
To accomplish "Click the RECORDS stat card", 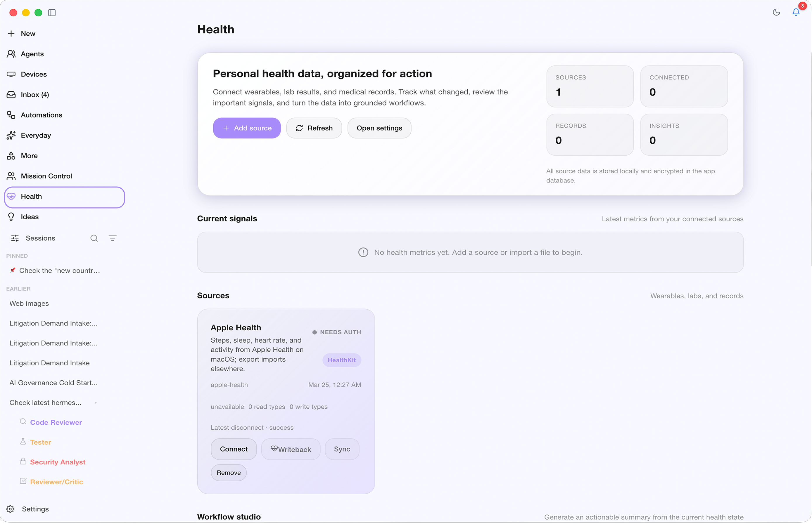I will pos(590,135).
